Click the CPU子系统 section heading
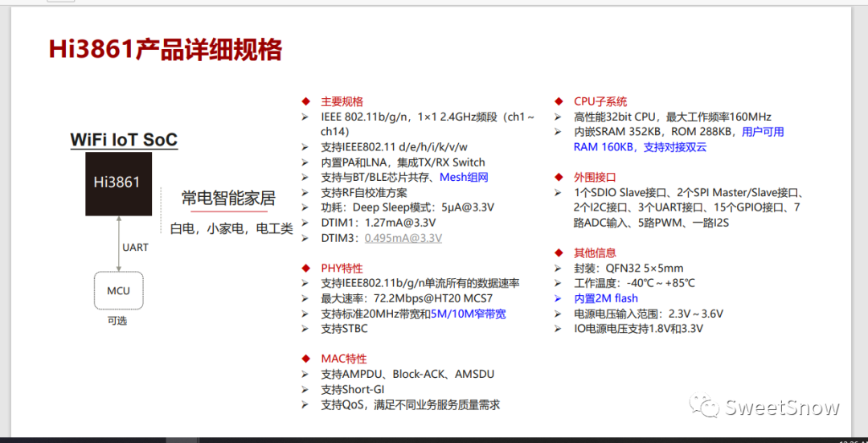Screen dimensions: 868x443 click(x=600, y=102)
